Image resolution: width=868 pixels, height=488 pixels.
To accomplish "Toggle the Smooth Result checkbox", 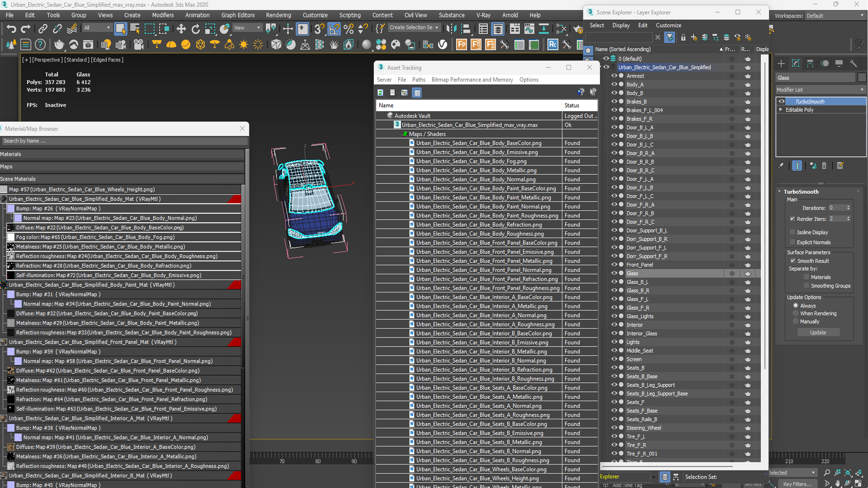I will tap(793, 261).
